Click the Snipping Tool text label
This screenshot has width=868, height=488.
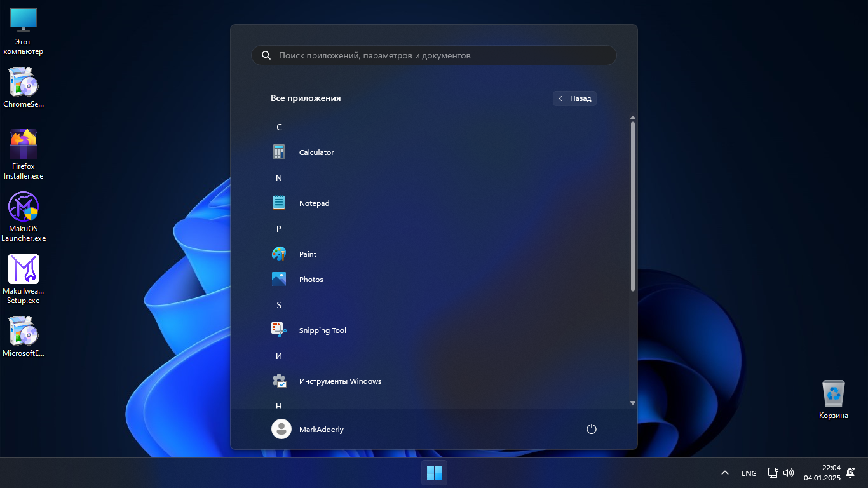323,330
